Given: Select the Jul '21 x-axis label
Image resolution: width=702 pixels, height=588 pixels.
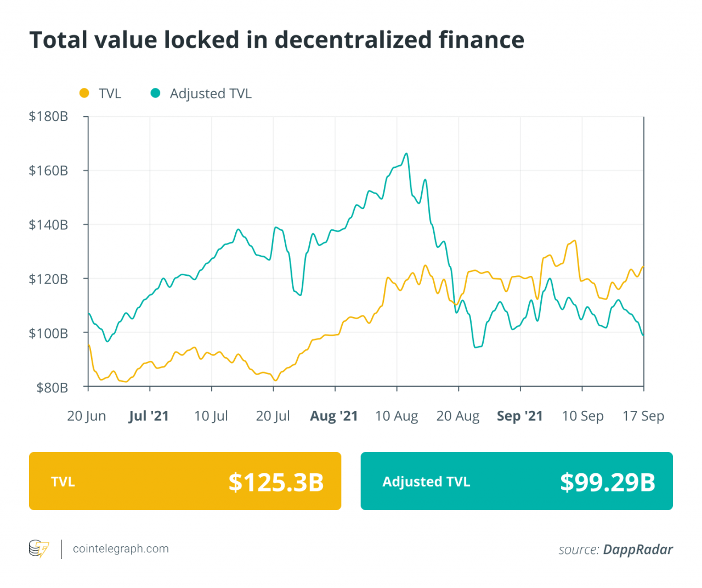Looking at the screenshot, I should [149, 416].
